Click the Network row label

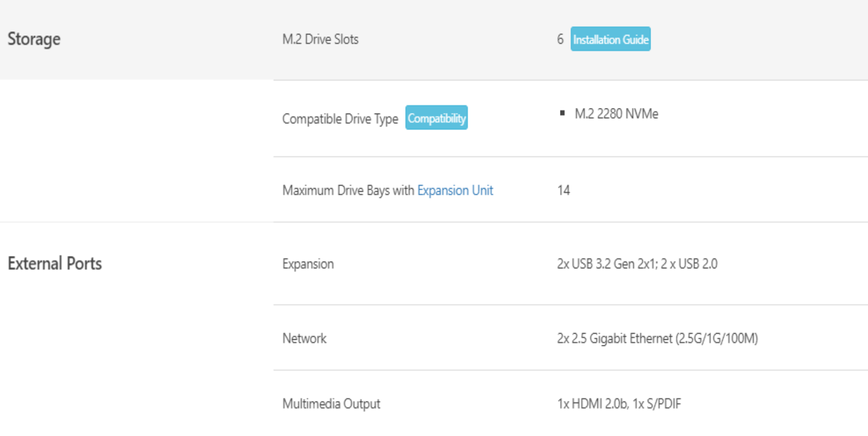304,338
